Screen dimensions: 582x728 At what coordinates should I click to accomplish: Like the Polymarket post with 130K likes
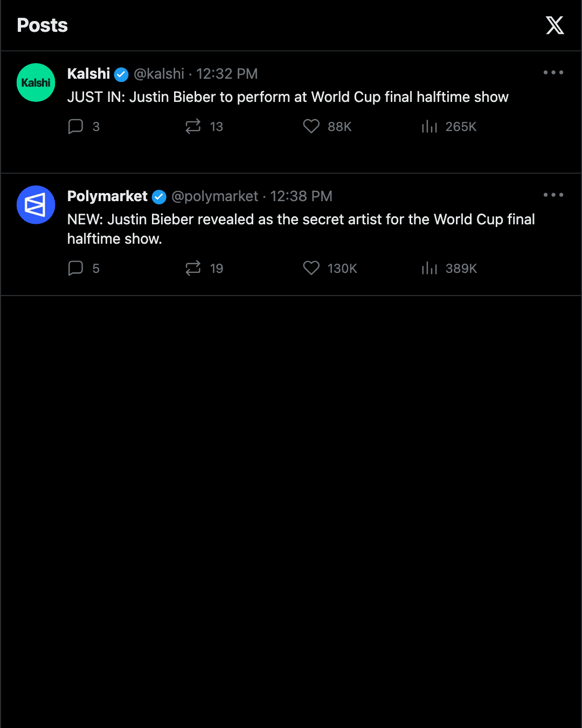(311, 268)
